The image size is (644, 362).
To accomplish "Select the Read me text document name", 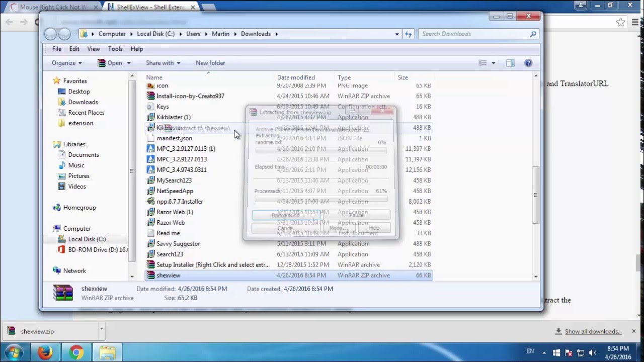I will tap(168, 233).
